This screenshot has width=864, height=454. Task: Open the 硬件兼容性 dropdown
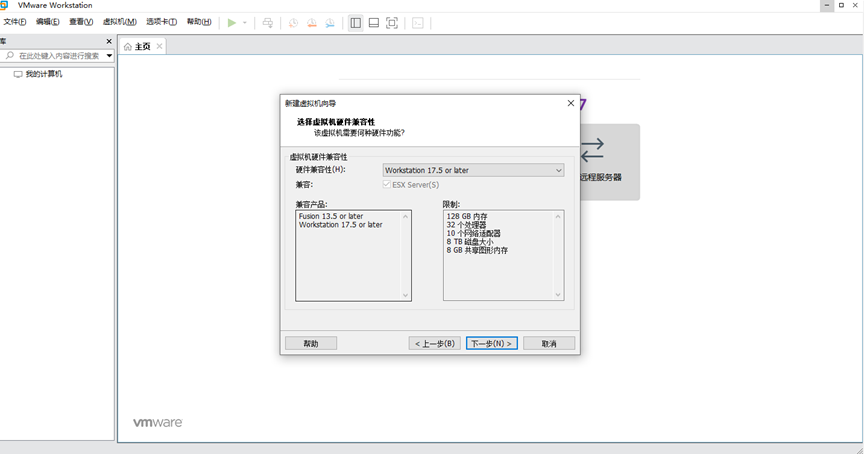473,170
